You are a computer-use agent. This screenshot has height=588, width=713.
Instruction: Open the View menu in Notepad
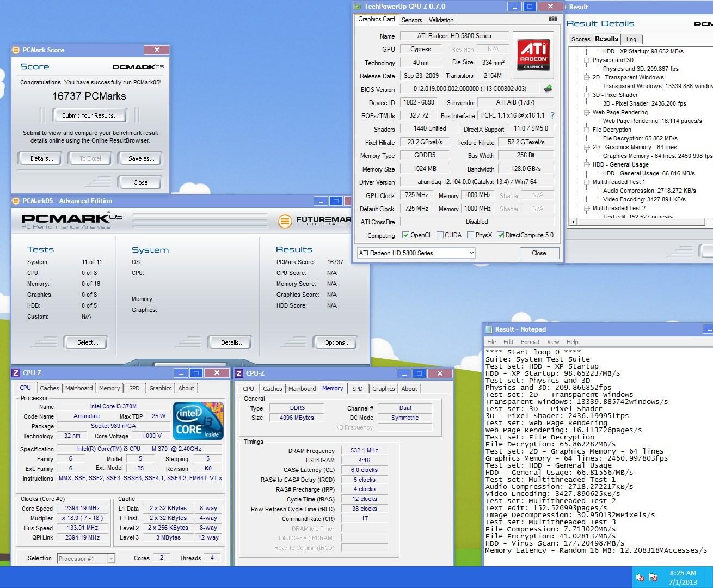click(553, 342)
